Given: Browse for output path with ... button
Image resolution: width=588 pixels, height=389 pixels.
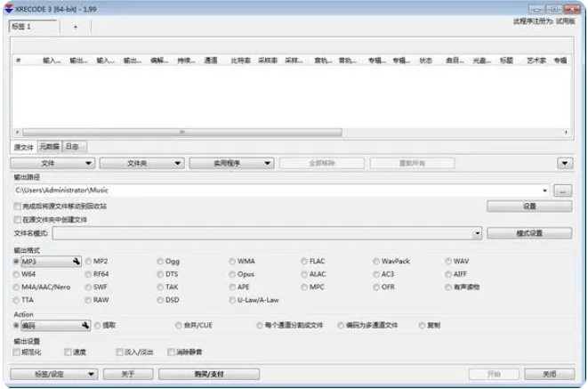Looking at the screenshot, I should (x=562, y=190).
